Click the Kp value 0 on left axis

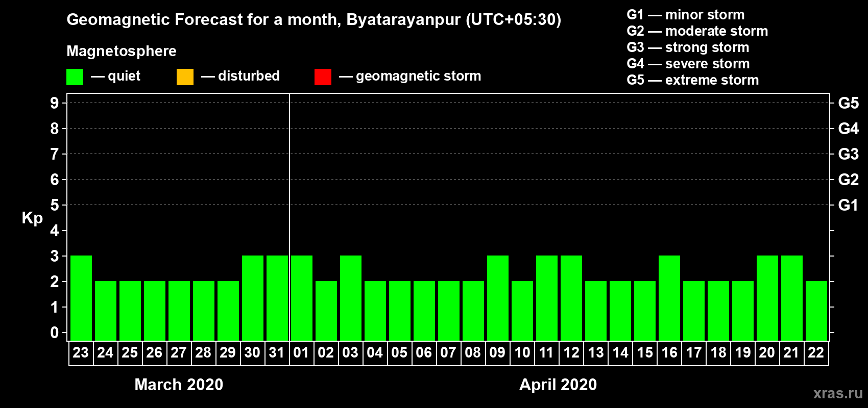(55, 333)
